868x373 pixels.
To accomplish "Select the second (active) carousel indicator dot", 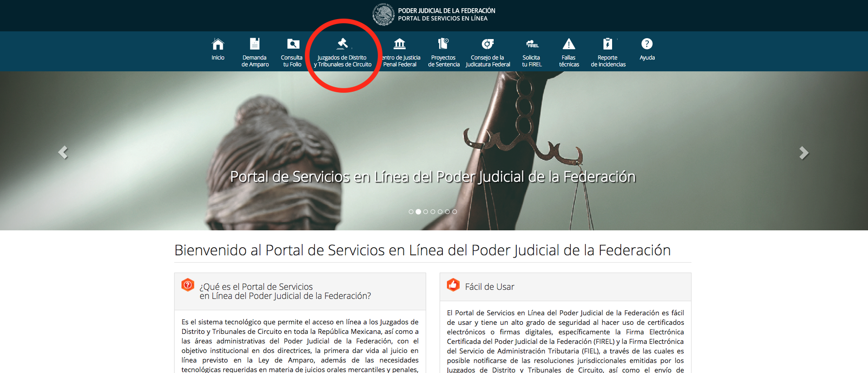I will [418, 212].
